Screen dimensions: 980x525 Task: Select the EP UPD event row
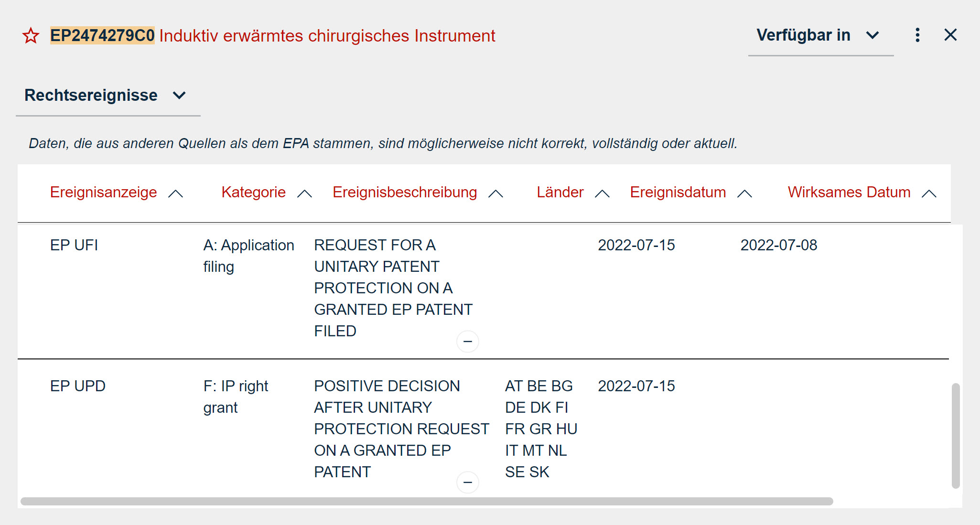[x=78, y=386]
